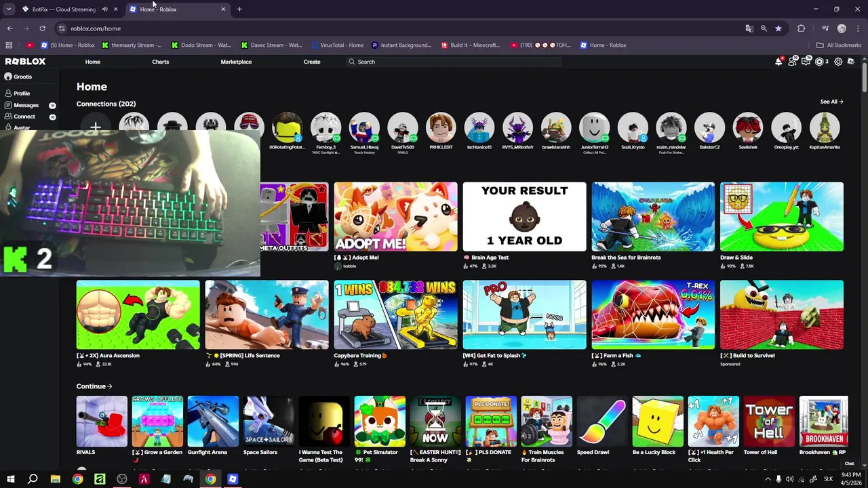Open Messages in the left sidebar
868x488 pixels.
pyautogui.click(x=26, y=105)
